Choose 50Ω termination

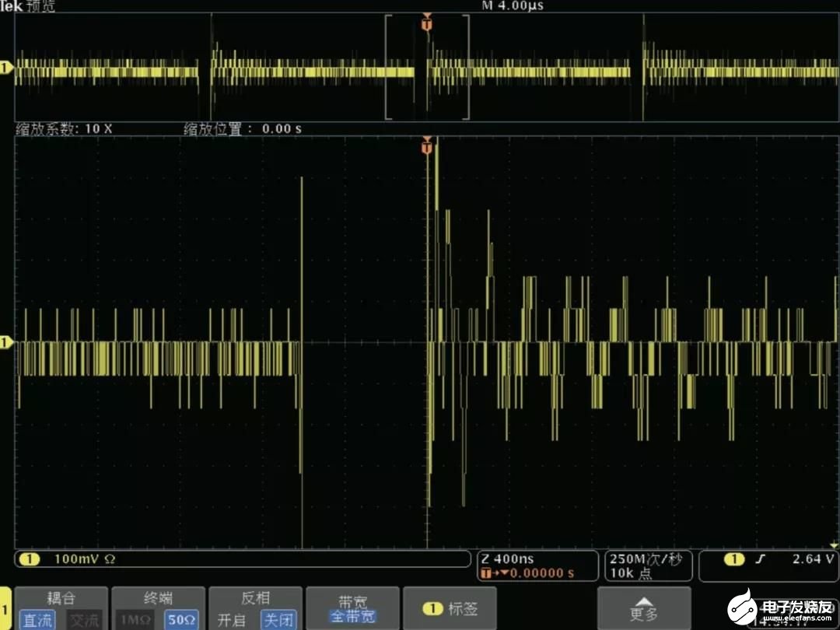(x=181, y=620)
